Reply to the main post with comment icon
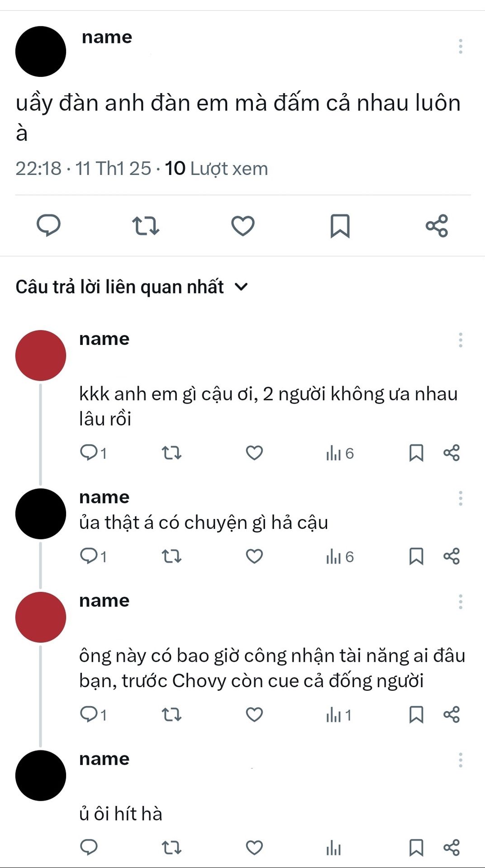Viewport: 485px width, 868px height. (x=48, y=225)
